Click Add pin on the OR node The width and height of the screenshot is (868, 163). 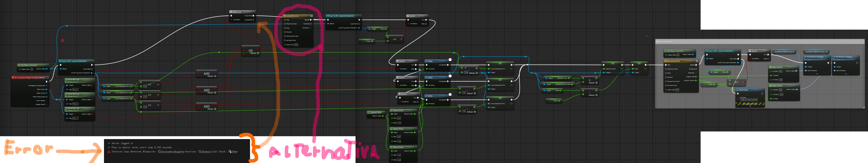tap(254, 53)
